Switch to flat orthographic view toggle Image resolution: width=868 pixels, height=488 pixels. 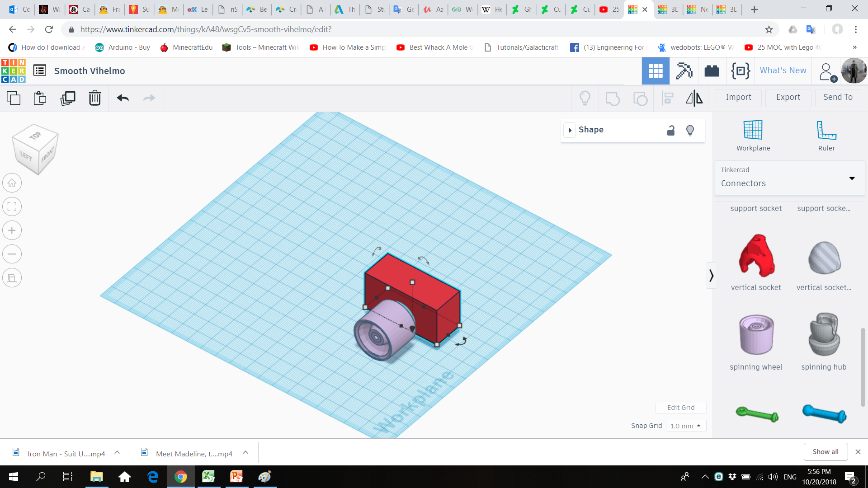tap(12, 277)
